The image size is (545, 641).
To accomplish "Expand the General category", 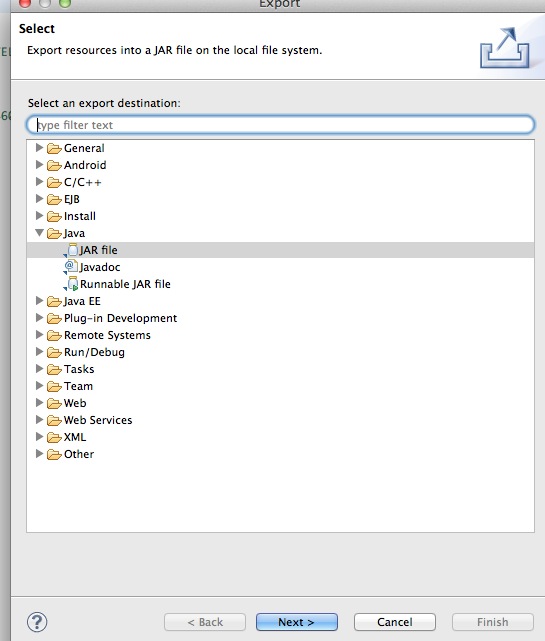I will point(39,148).
